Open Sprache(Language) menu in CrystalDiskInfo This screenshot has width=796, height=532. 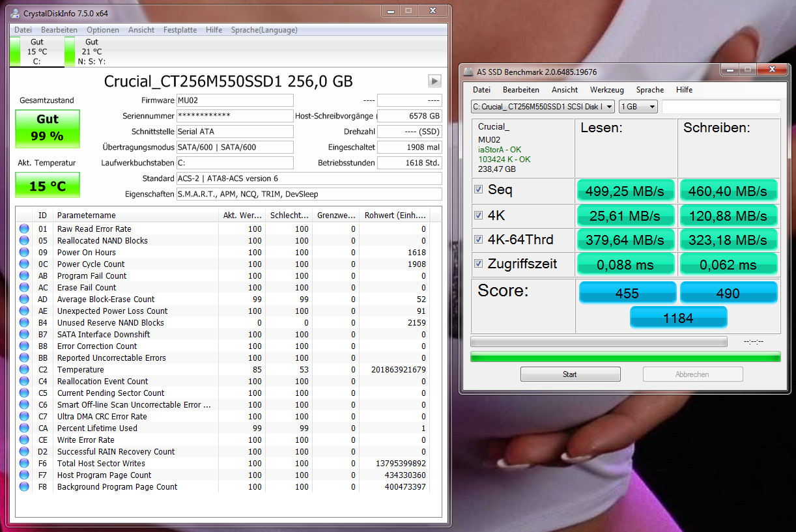[x=264, y=30]
